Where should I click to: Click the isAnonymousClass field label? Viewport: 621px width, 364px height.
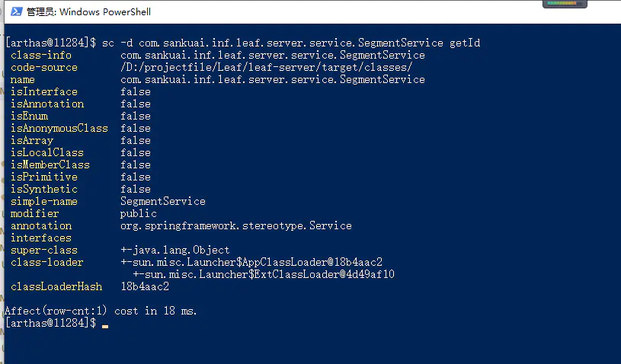pos(59,128)
